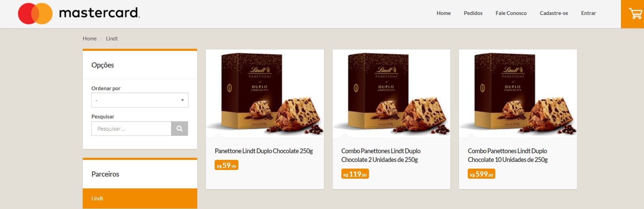The height and width of the screenshot is (209, 644).
Task: Click the dropdown arrow in Ordenar por
Action: click(x=182, y=100)
